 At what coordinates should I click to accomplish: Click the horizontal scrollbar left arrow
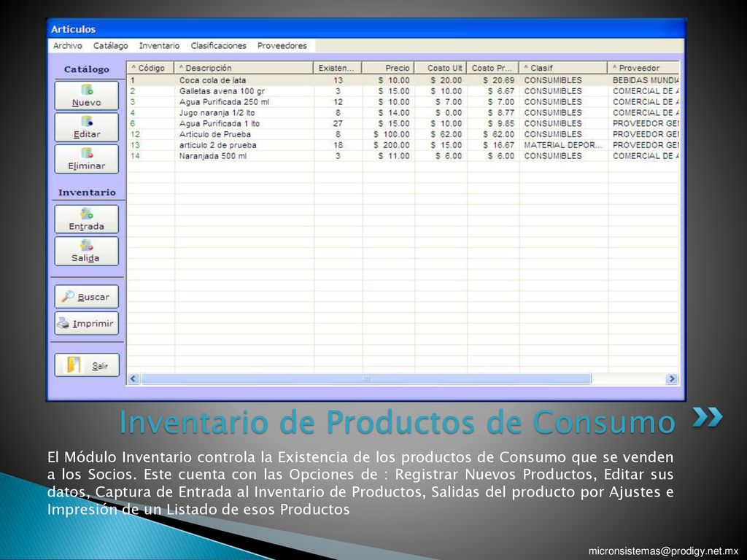click(133, 378)
